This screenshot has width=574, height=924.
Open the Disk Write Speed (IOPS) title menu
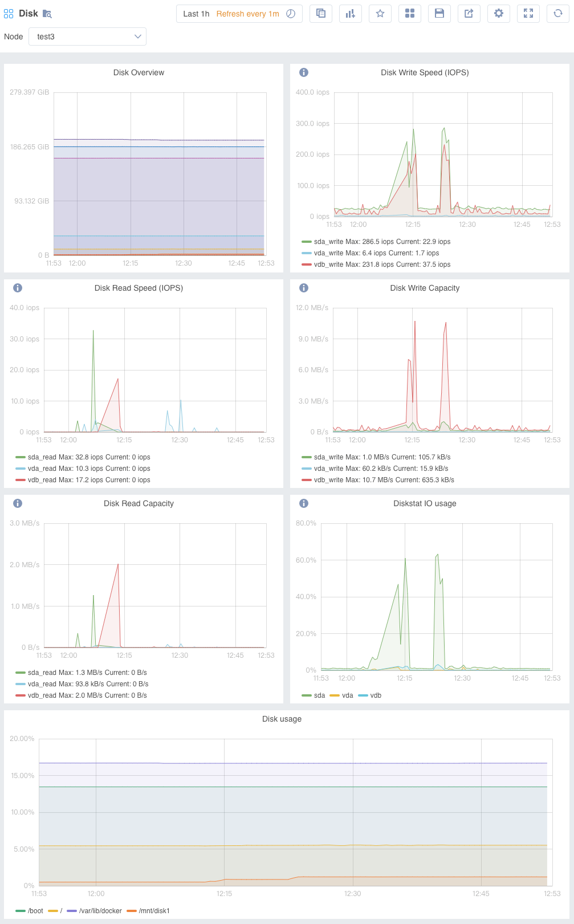click(425, 72)
